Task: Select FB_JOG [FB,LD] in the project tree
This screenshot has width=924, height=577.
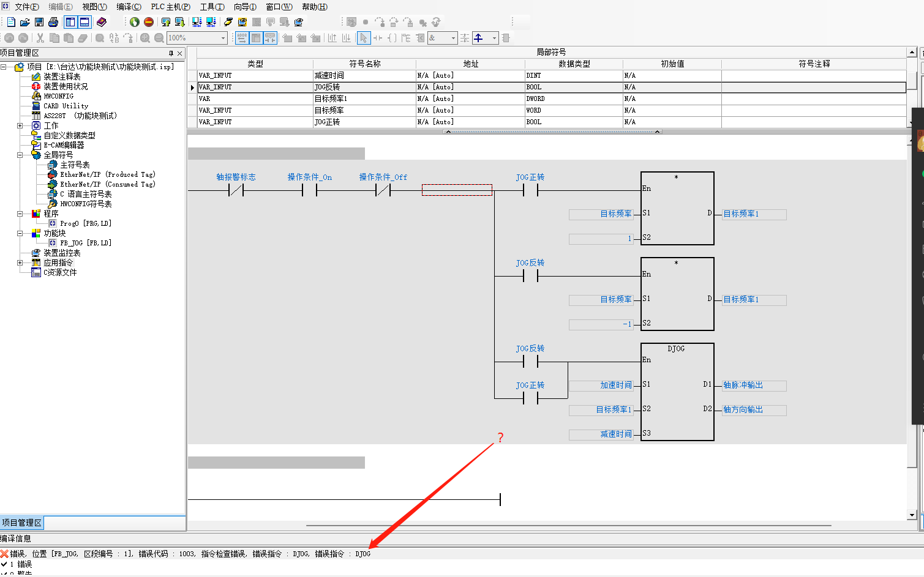Action: coord(85,243)
